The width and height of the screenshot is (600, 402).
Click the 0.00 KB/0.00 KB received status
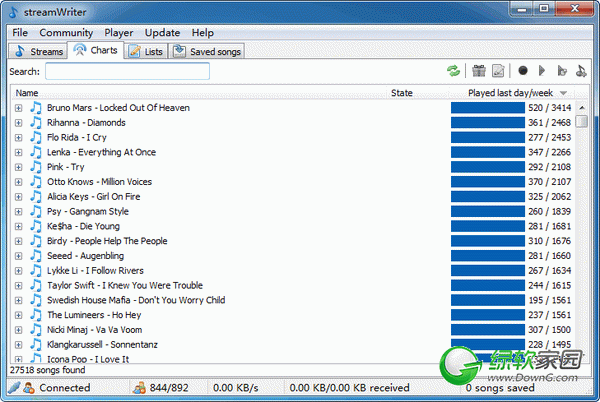(349, 388)
